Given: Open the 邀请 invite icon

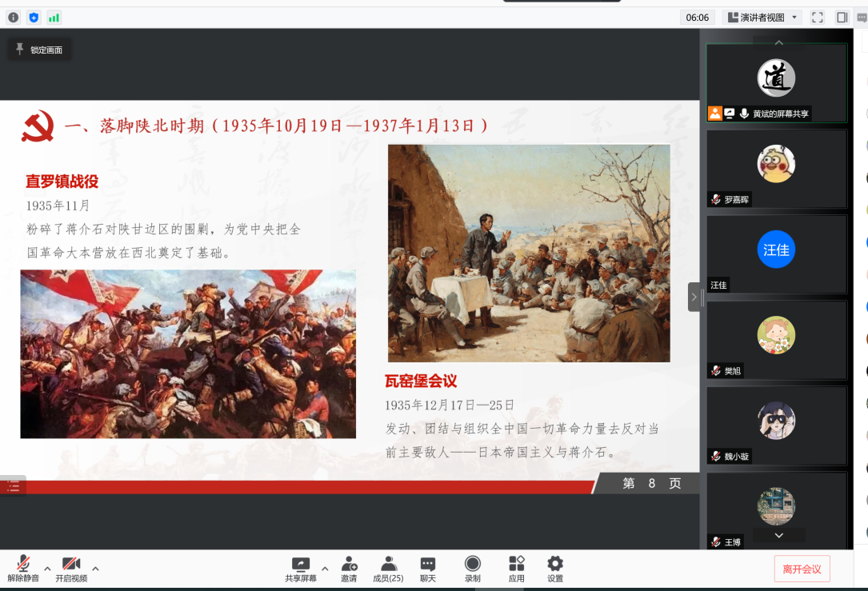Looking at the screenshot, I should (349, 568).
